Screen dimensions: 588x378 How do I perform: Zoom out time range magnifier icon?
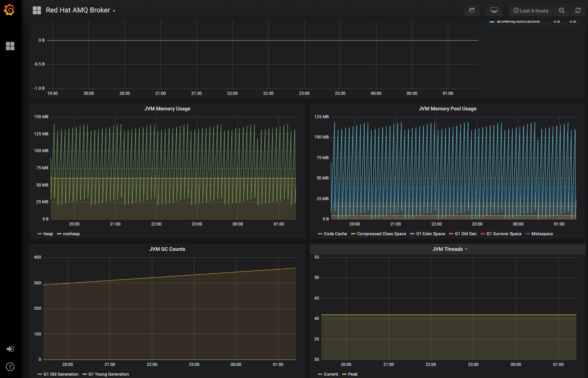tap(561, 11)
